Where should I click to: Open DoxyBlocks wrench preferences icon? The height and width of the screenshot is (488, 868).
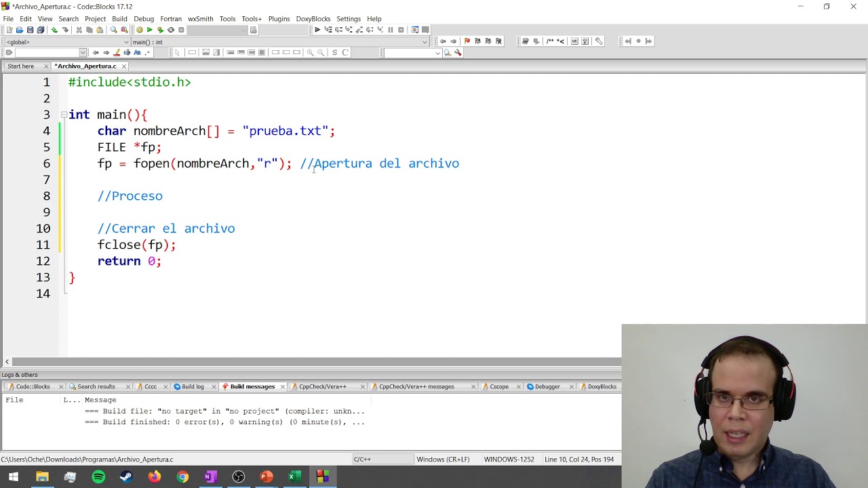click(x=599, y=41)
